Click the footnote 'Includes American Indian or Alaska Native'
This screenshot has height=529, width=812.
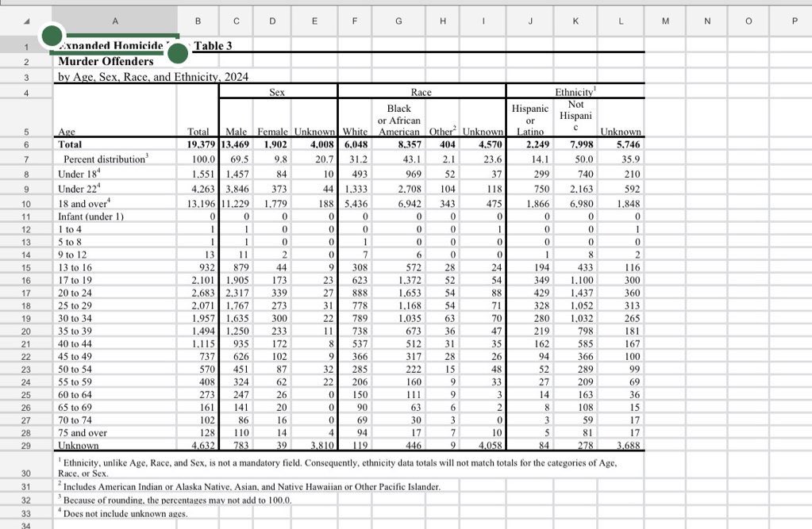tap(249, 486)
